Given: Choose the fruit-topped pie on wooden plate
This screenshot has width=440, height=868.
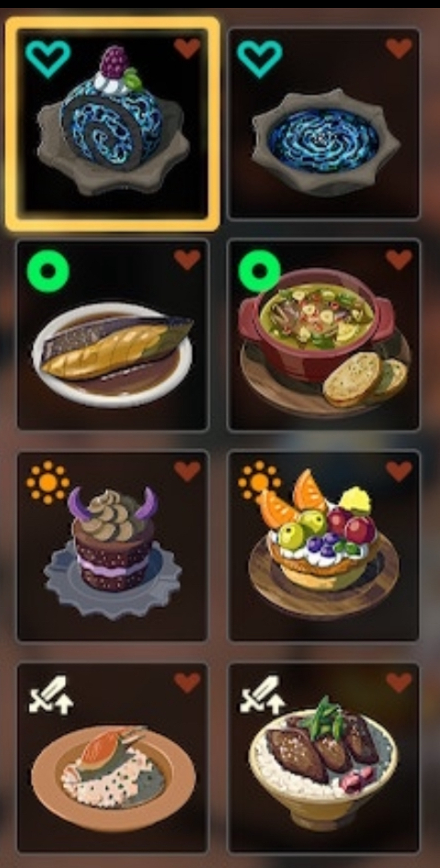Looking at the screenshot, I should (x=324, y=545).
